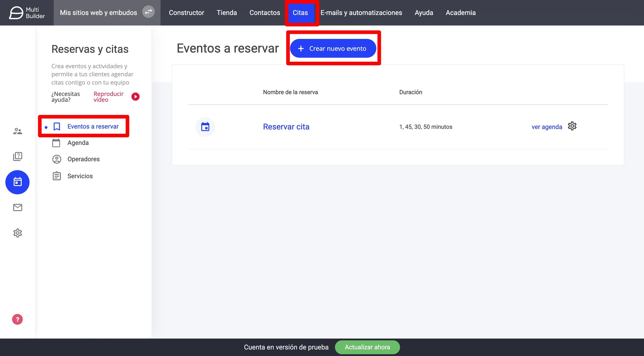The height and width of the screenshot is (356, 644).
Task: Open the Citas tab
Action: click(x=300, y=13)
